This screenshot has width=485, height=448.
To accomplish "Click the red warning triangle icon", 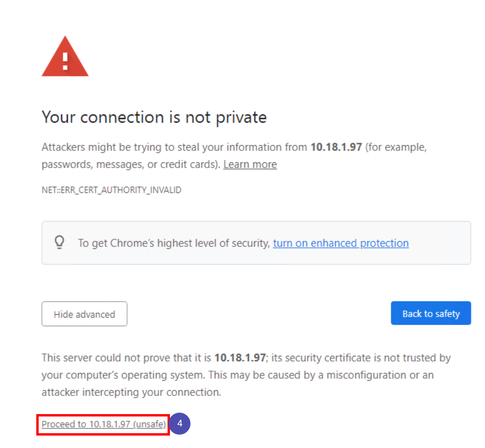I will tap(65, 57).
